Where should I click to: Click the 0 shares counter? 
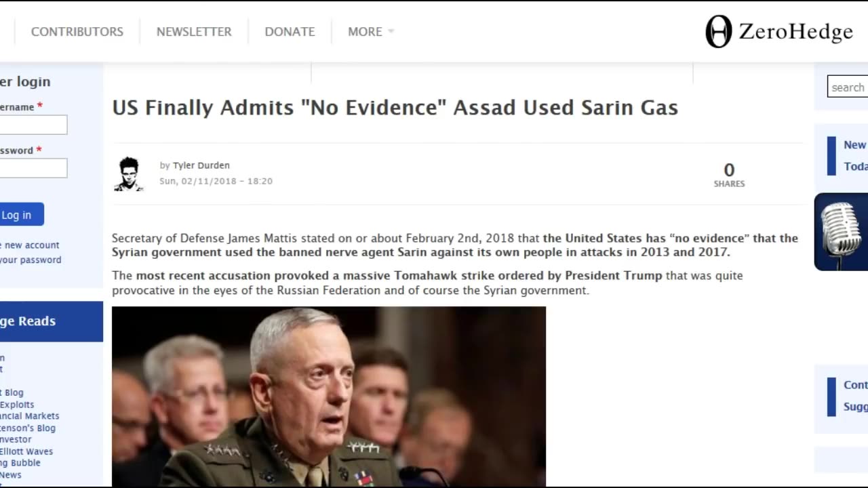click(x=729, y=174)
